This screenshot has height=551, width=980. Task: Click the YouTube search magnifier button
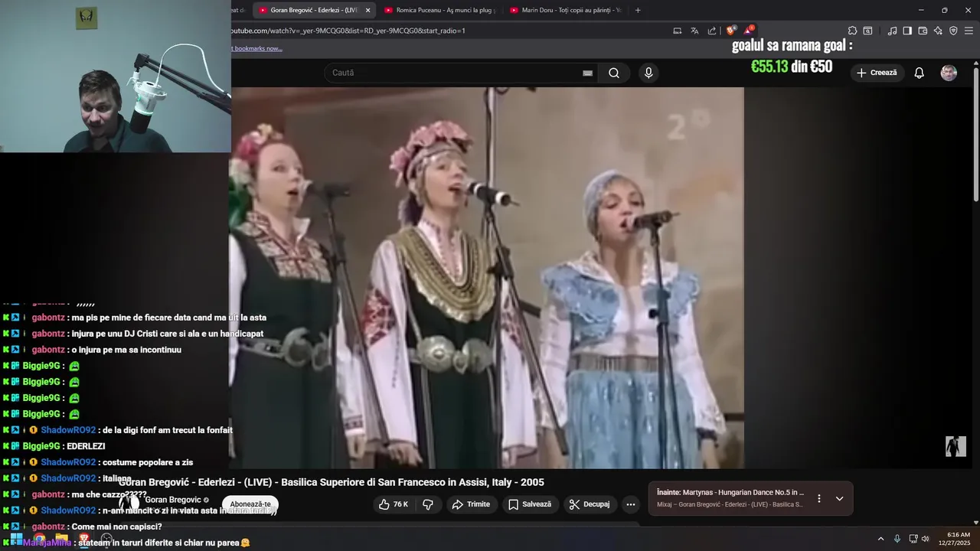614,73
